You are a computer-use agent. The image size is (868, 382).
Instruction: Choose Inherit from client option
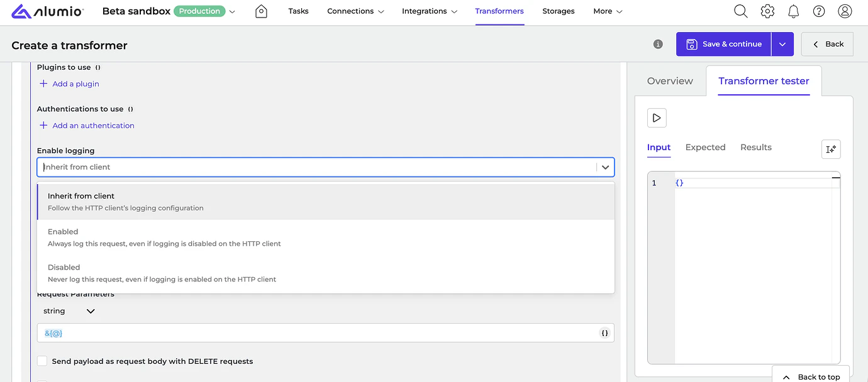click(326, 202)
